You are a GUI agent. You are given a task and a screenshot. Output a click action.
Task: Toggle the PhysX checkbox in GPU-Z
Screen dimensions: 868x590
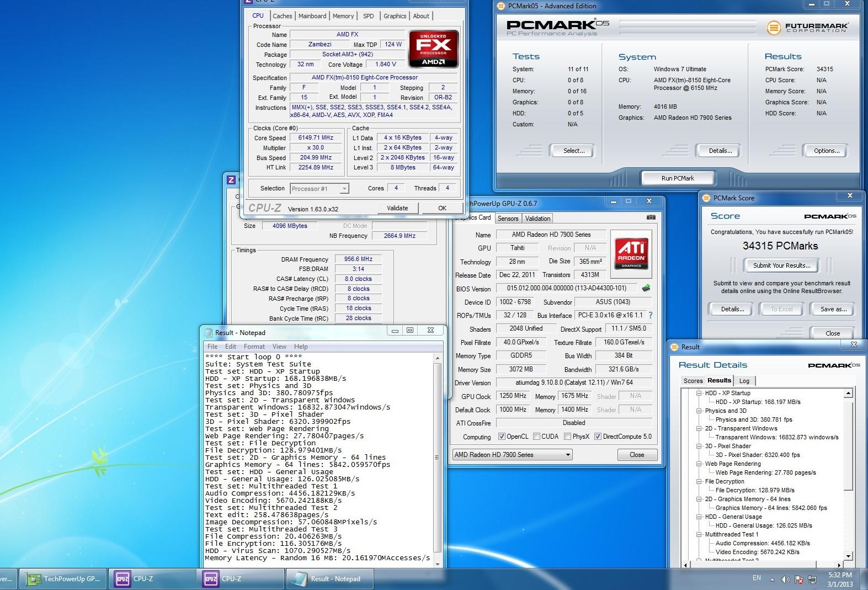(567, 437)
